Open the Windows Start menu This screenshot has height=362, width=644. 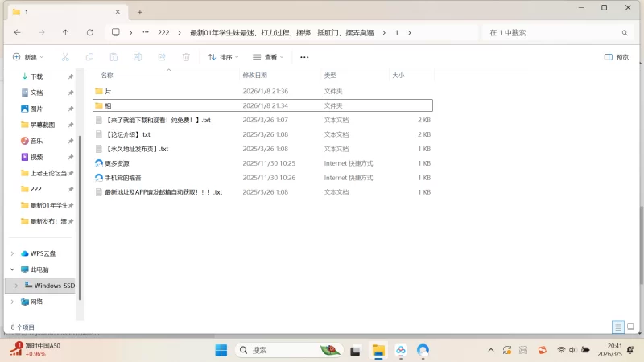point(221,350)
